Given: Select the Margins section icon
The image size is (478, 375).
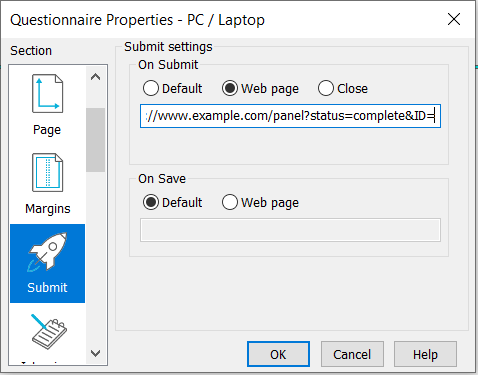Looking at the screenshot, I should tap(47, 173).
